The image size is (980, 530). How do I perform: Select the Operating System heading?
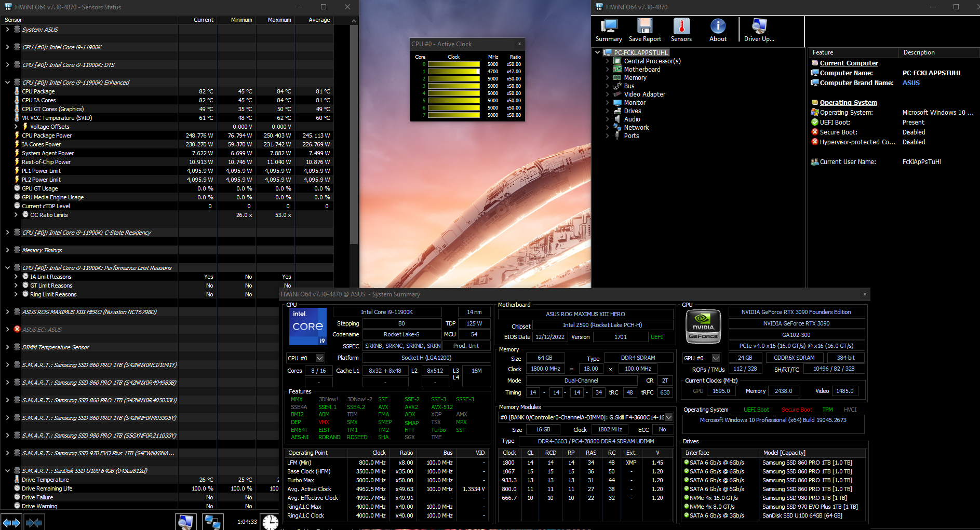[x=848, y=102]
